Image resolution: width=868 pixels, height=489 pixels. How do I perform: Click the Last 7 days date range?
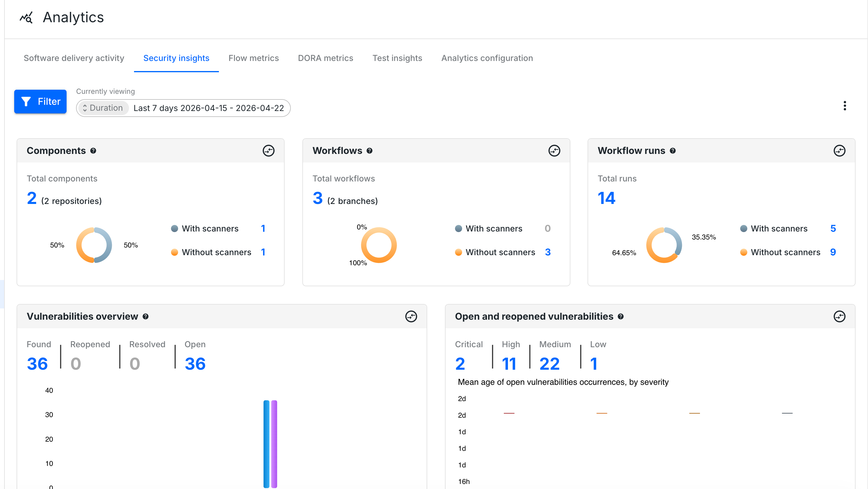[209, 108]
